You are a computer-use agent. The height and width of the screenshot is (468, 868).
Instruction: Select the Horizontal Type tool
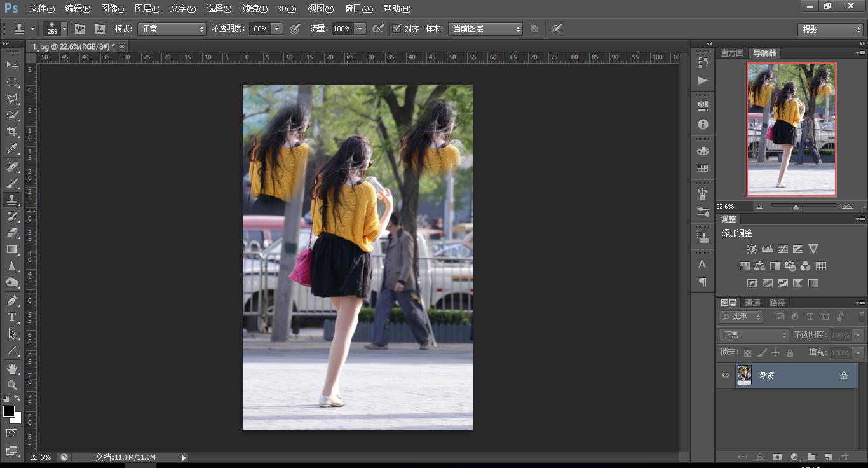point(12,317)
